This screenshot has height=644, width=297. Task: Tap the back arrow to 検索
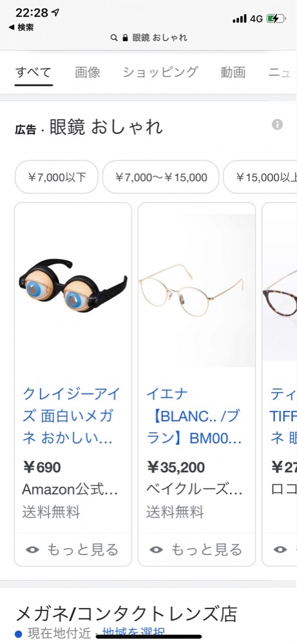tap(11, 28)
